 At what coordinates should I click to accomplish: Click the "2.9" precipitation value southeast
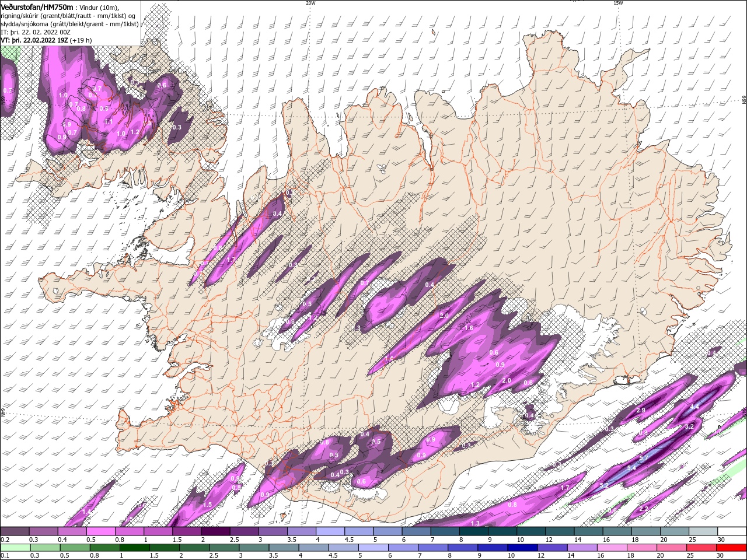(x=641, y=411)
